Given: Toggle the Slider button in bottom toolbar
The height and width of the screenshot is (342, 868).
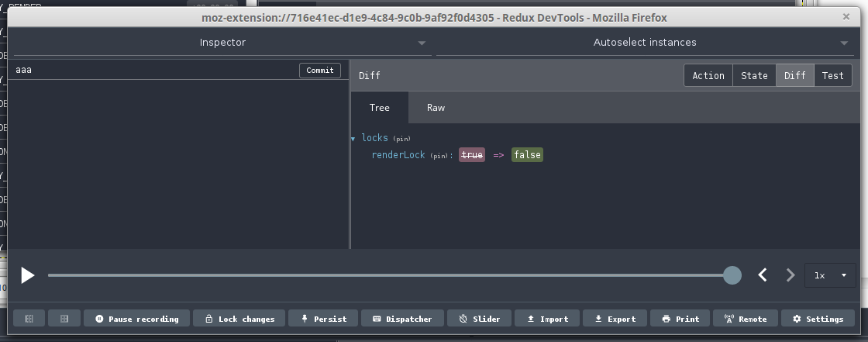Looking at the screenshot, I should (480, 319).
